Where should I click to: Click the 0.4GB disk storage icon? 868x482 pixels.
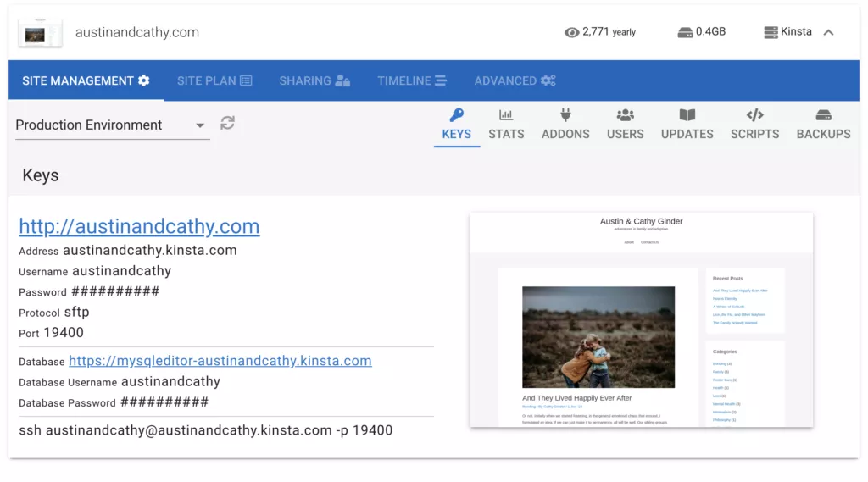(685, 32)
